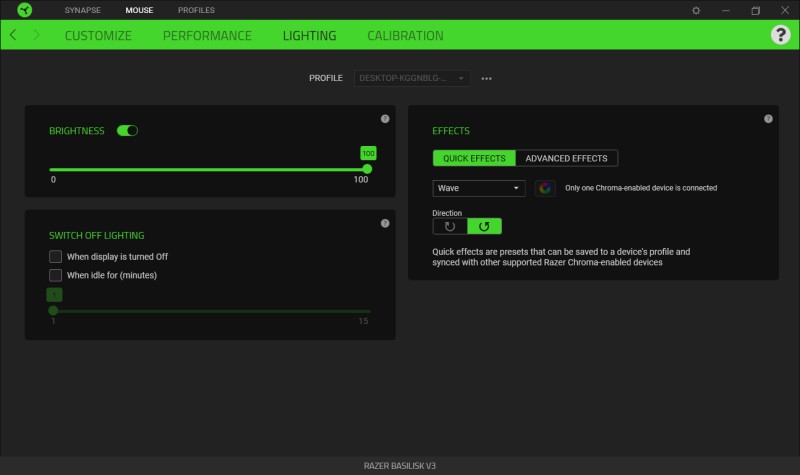This screenshot has height=475, width=800.
Task: Select Advanced Effects button
Action: 566,158
